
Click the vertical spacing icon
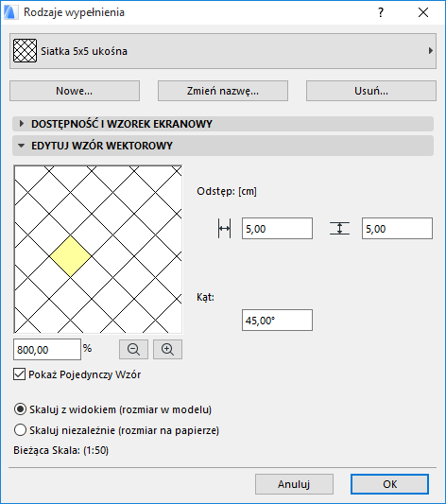(339, 229)
